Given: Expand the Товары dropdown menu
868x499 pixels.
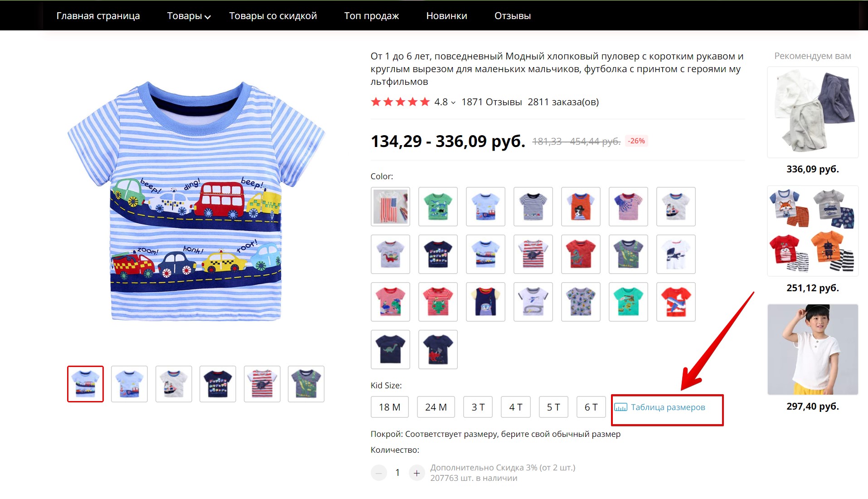Looking at the screenshot, I should click(x=189, y=16).
